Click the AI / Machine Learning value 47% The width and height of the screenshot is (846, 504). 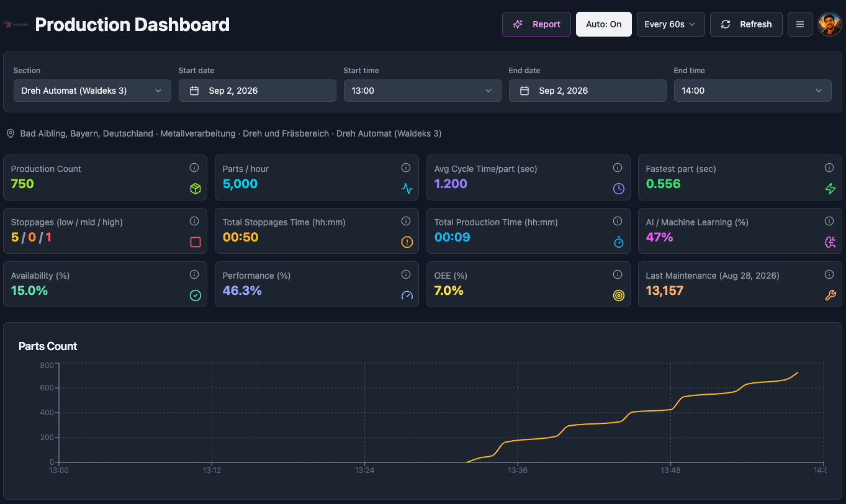pyautogui.click(x=660, y=237)
